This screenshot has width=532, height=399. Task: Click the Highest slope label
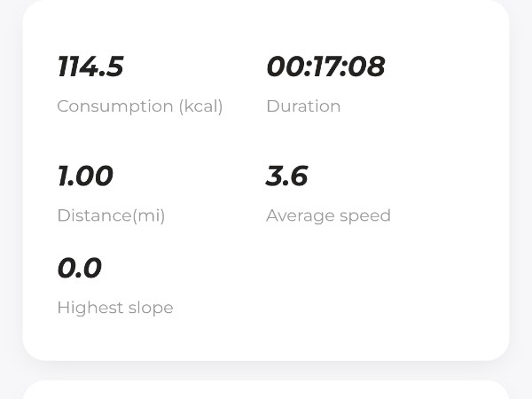115,308
